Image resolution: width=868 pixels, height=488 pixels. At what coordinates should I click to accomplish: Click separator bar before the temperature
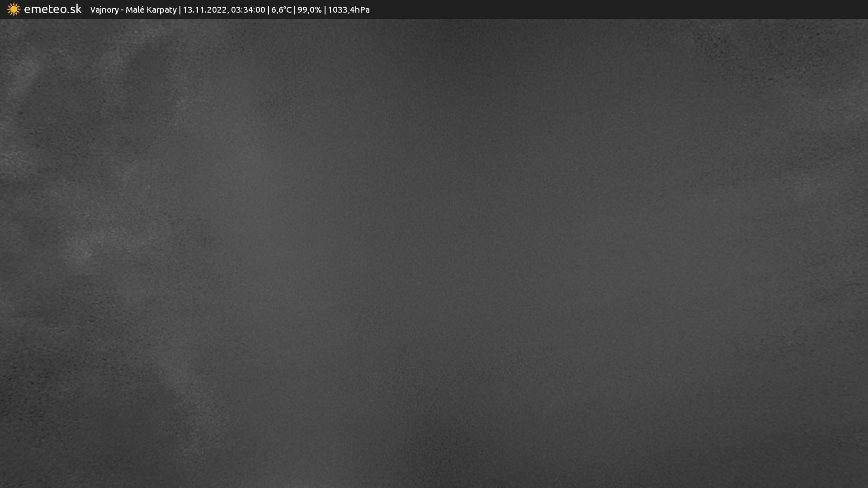tap(269, 10)
